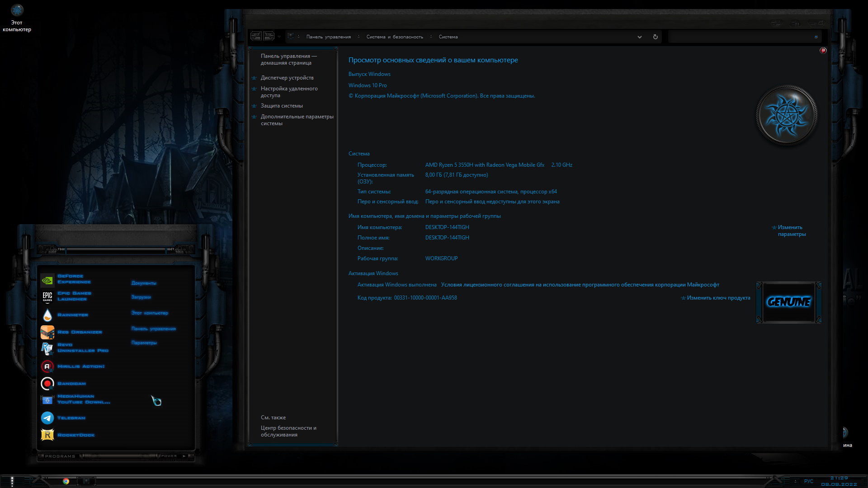Click the Chrome icon on the taskbar
This screenshot has height=488, width=868.
click(x=66, y=481)
